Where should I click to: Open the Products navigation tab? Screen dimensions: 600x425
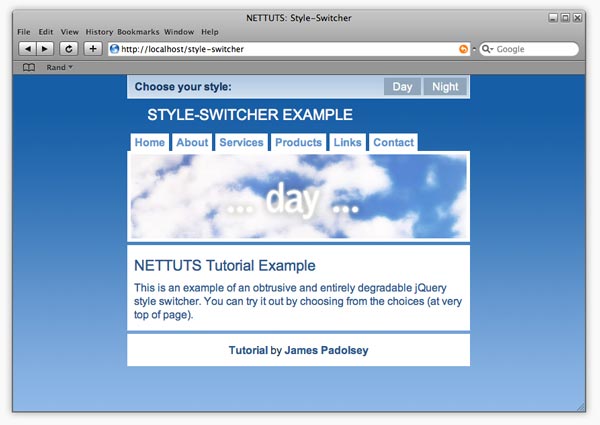(298, 143)
